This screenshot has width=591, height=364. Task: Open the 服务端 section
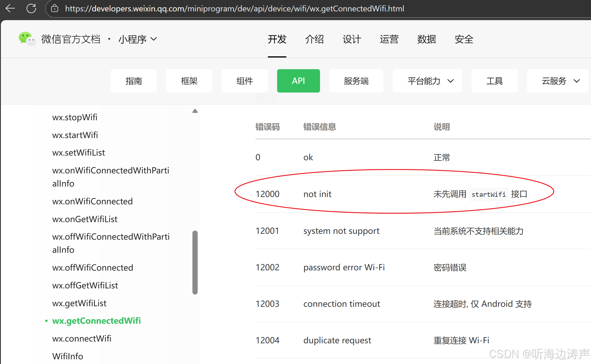click(x=356, y=81)
